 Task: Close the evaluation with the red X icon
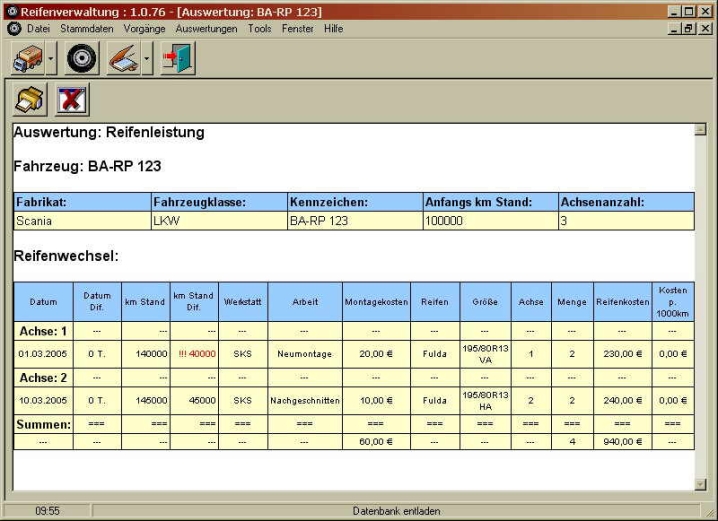pos(72,99)
